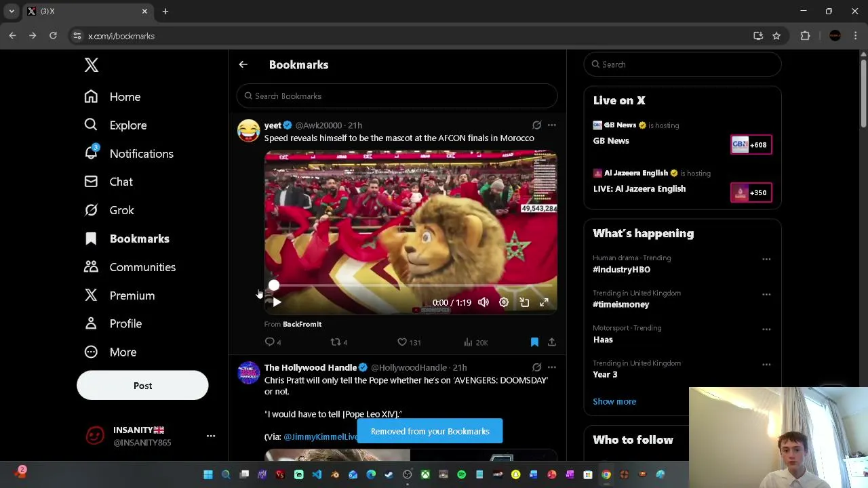
Task: Close the X browser tab
Action: pos(144,12)
